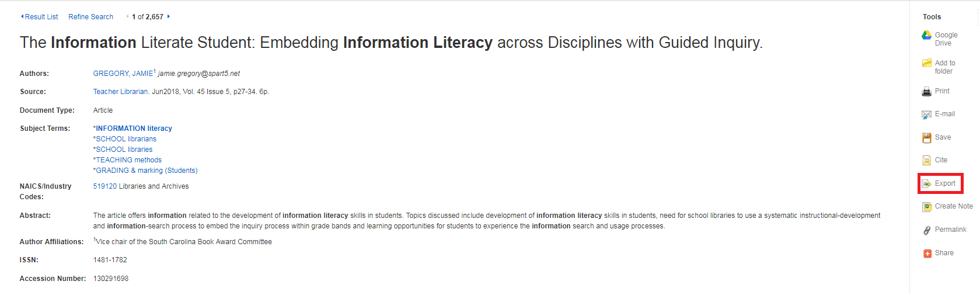The width and height of the screenshot is (980, 295).
Task: Click the Permalink chain icon
Action: pyautogui.click(x=926, y=230)
